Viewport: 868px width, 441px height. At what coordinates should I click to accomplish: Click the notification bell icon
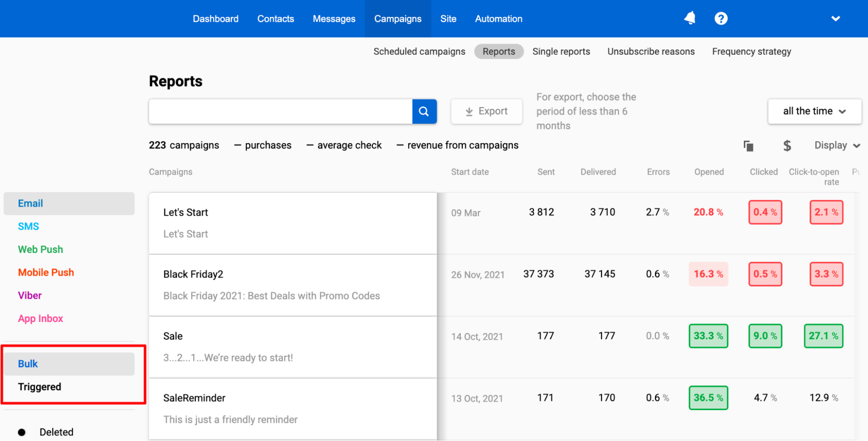pos(690,18)
